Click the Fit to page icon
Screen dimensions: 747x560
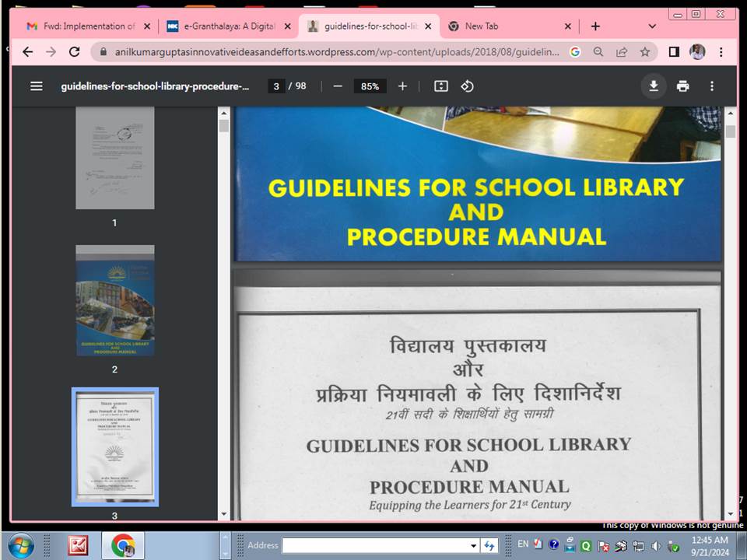441,86
